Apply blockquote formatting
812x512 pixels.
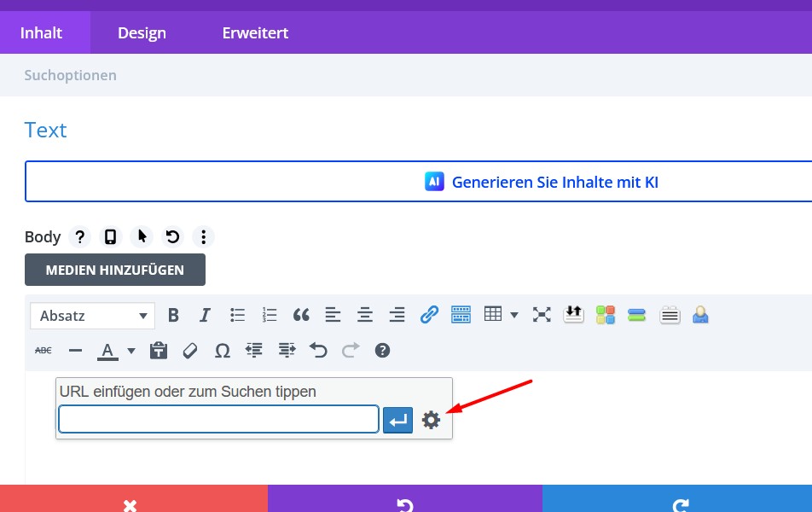[301, 315]
